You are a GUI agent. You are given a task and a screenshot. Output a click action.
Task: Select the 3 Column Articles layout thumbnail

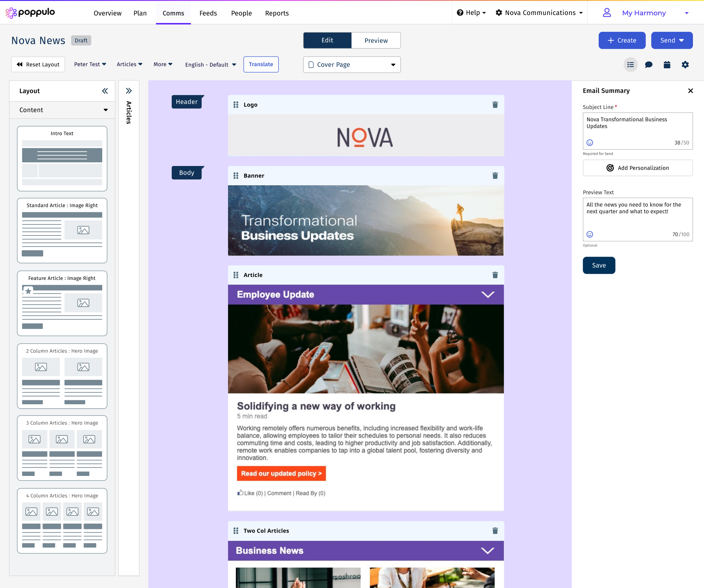pos(62,448)
